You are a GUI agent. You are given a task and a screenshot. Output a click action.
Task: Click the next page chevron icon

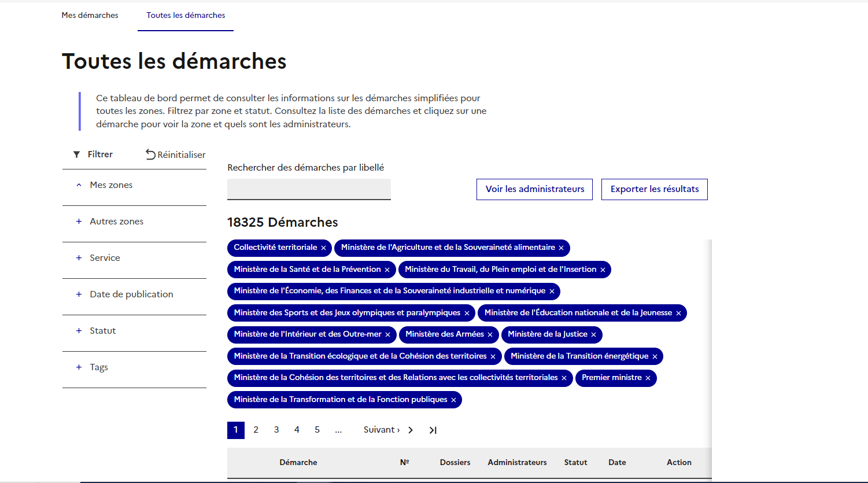[411, 430]
